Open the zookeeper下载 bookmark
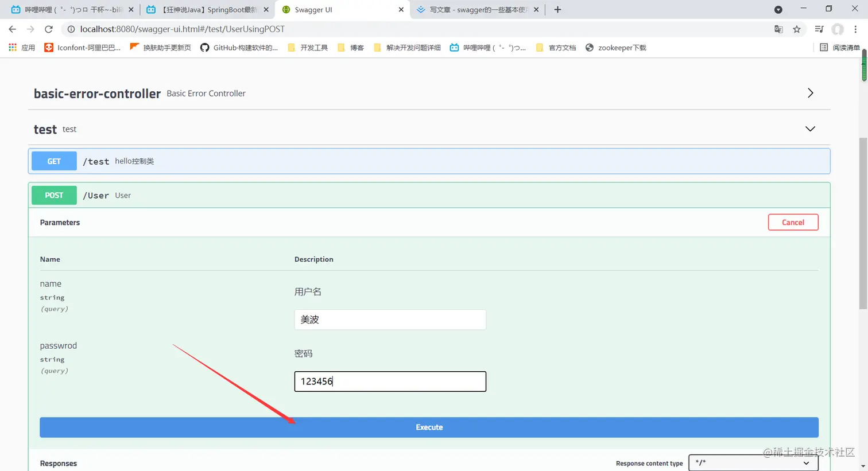The image size is (868, 471). (x=615, y=48)
